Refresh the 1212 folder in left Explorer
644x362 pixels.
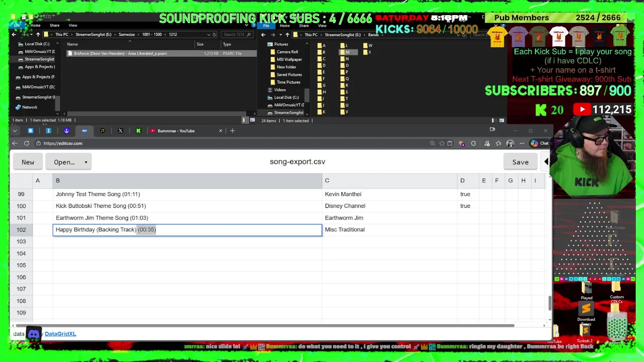[214, 35]
